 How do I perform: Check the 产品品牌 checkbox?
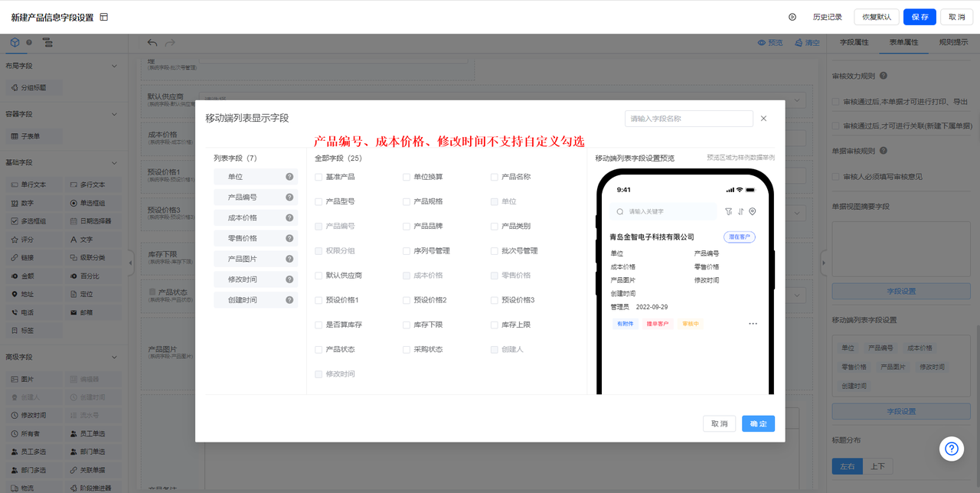[407, 226]
